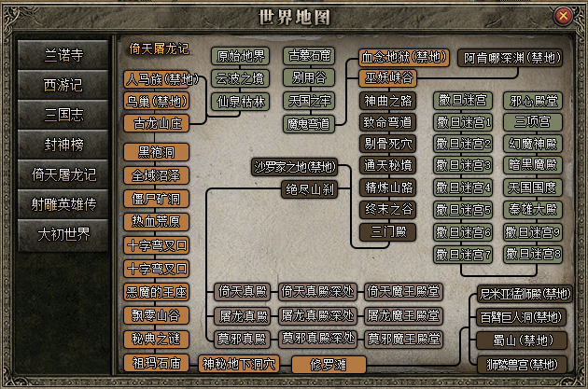The width and height of the screenshot is (588, 389).
Task: Click the 祖玛石庙 location
Action: [x=157, y=363]
